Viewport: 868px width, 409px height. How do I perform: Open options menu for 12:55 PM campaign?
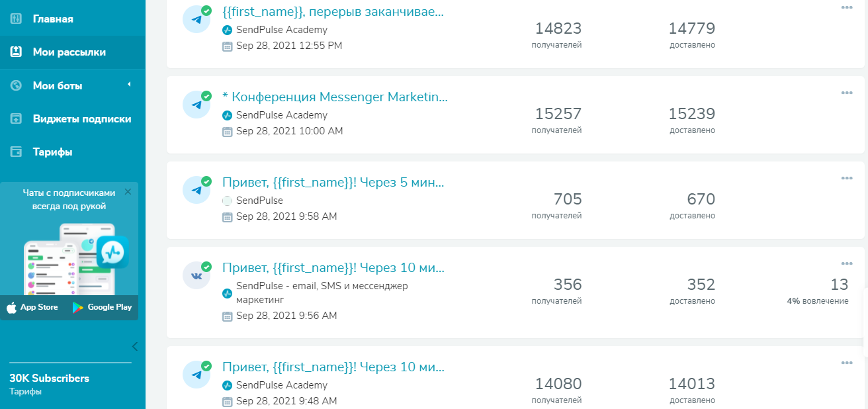tap(847, 7)
